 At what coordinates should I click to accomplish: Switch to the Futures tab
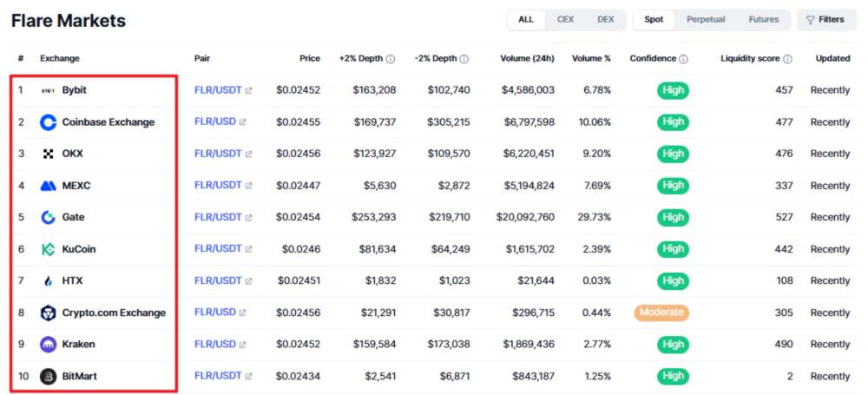pyautogui.click(x=763, y=19)
